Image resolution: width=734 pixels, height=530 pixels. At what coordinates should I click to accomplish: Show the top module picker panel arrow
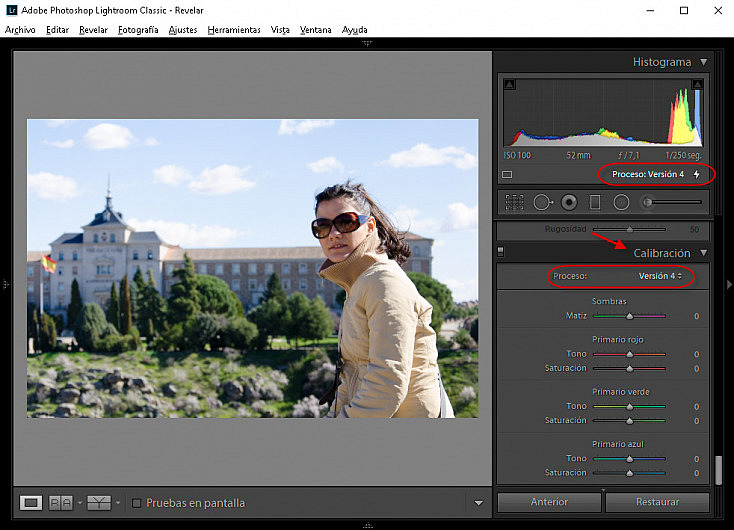coord(367,43)
